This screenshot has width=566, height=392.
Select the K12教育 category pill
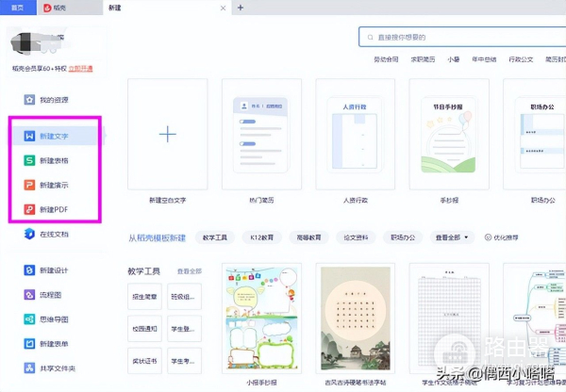(x=261, y=237)
